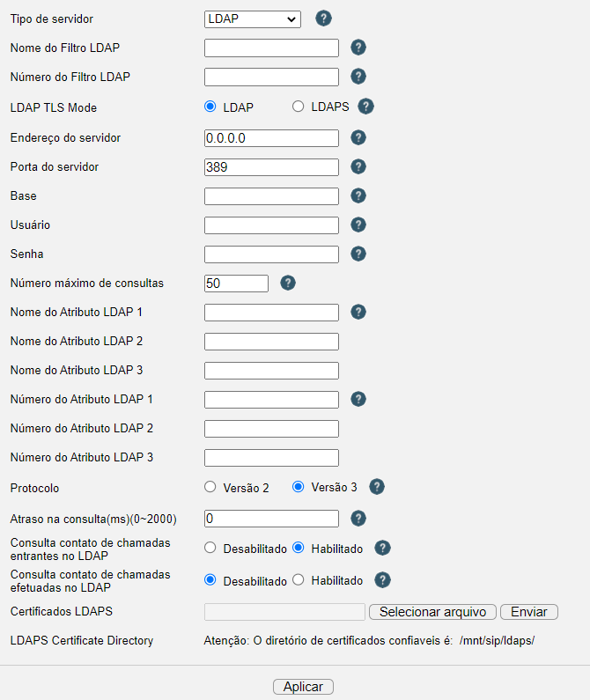Expand the Tipo de servidor dropdown
Viewport: 590px width, 700px height.
(x=253, y=19)
